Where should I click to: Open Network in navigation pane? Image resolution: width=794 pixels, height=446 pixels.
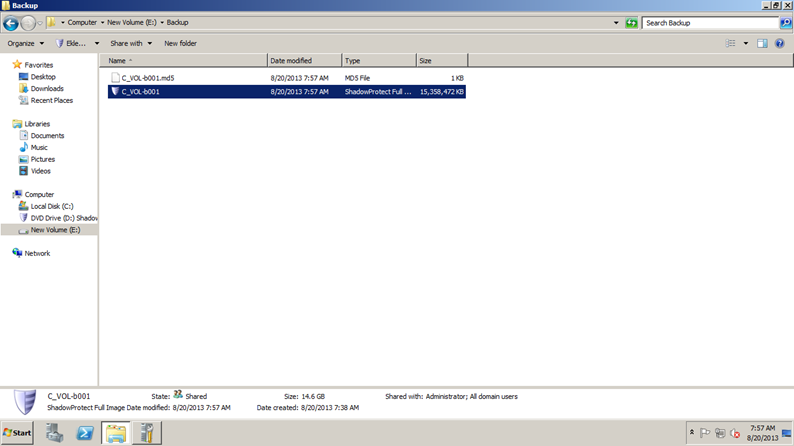[37, 253]
